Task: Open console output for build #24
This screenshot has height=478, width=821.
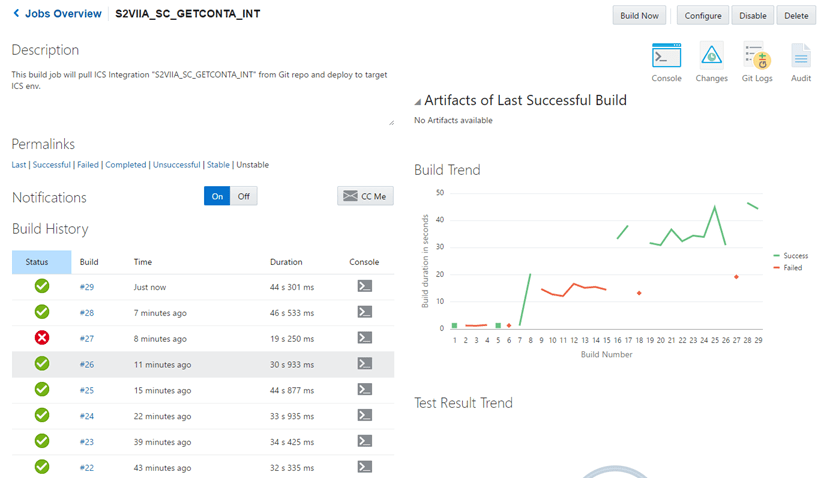Action: (x=365, y=415)
